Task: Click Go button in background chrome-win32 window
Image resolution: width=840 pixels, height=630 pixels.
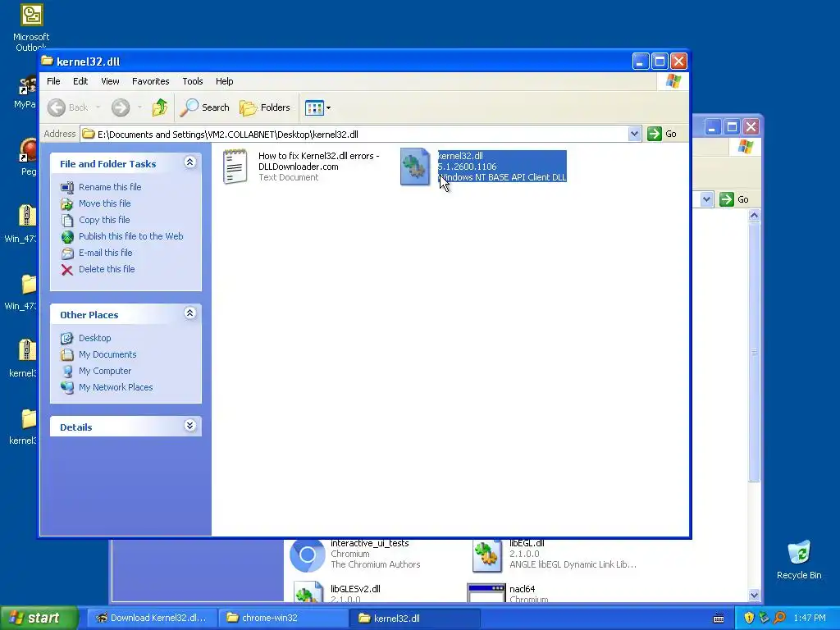Action: coord(734,200)
